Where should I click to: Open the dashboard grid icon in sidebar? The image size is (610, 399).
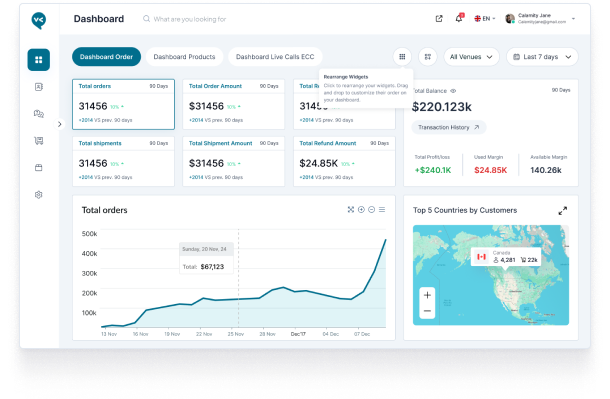39,60
